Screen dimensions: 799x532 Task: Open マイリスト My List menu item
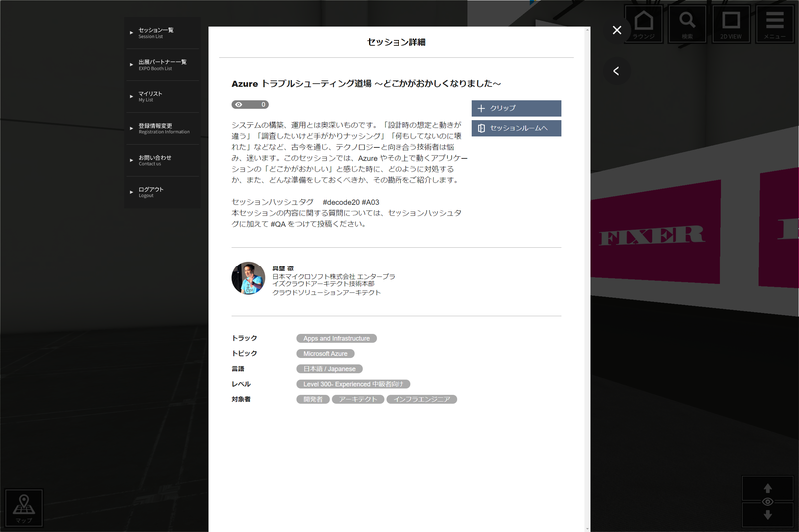coord(162,96)
